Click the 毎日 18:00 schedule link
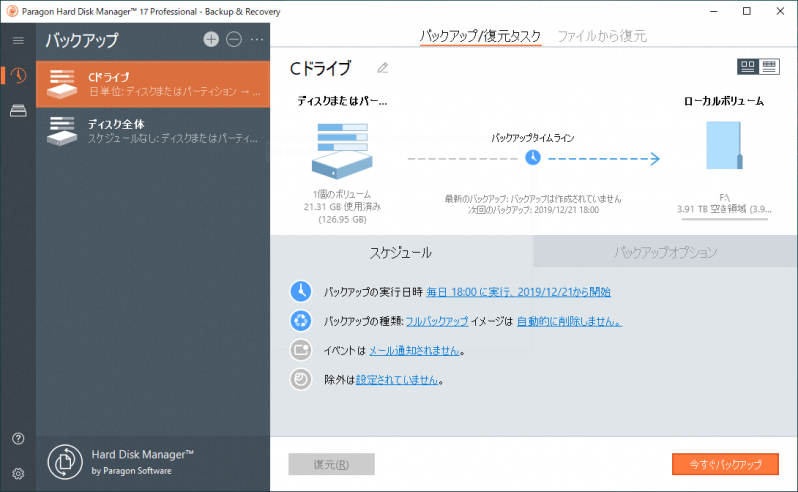This screenshot has width=798, height=492. pos(518,292)
